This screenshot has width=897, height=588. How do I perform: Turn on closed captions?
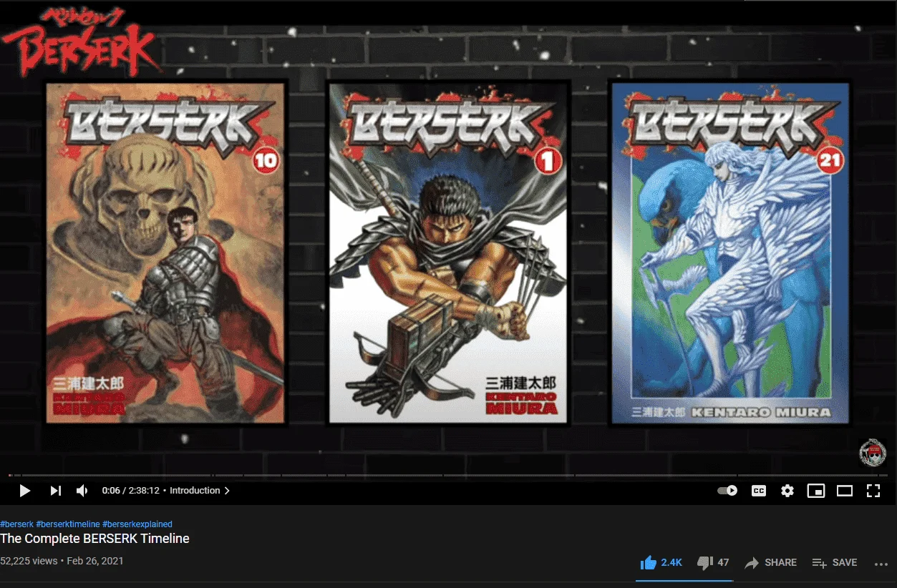[x=758, y=491]
